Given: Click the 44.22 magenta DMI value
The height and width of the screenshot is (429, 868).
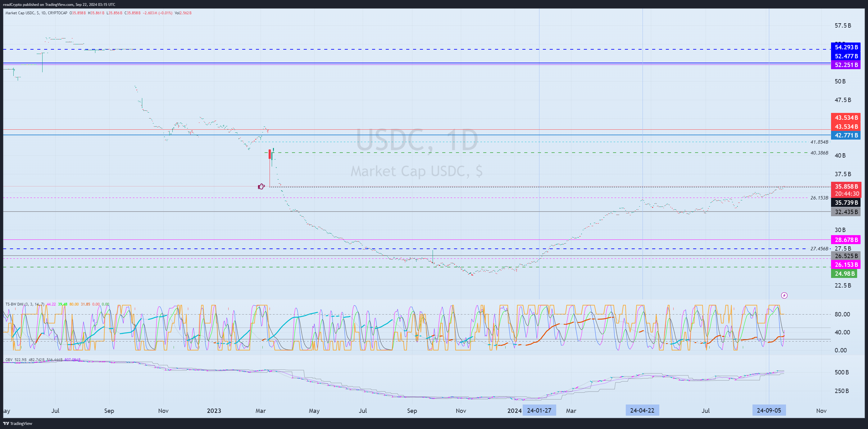Looking at the screenshot, I should coord(51,304).
